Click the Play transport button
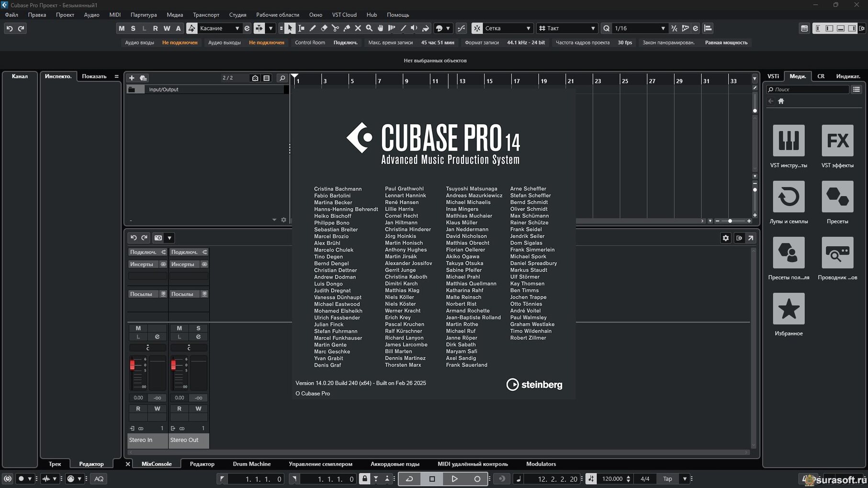 [454, 478]
